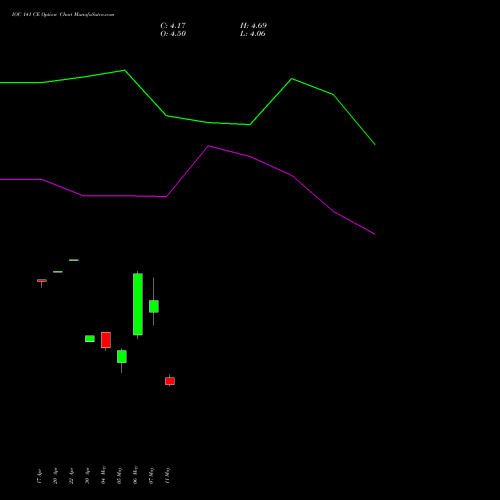The height and width of the screenshot is (500, 500).
Task: Click the peak of the purple indicator line
Action: pos(208,146)
